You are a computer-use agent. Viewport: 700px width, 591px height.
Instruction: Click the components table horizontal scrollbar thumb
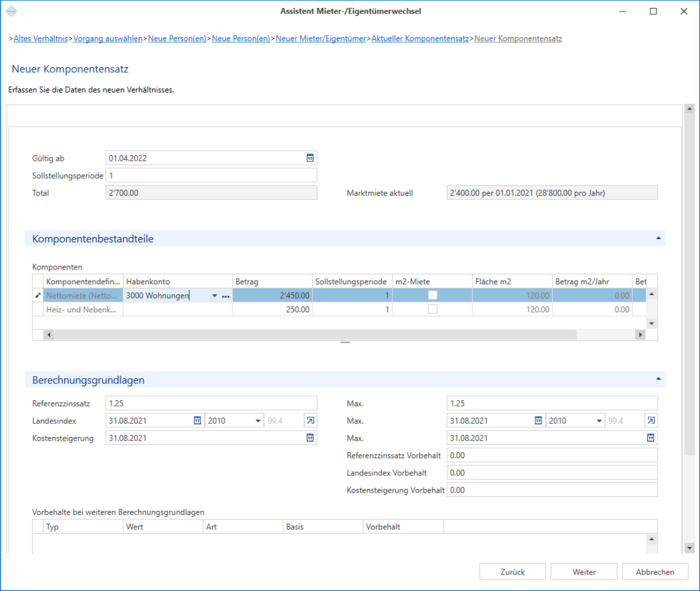click(315, 335)
